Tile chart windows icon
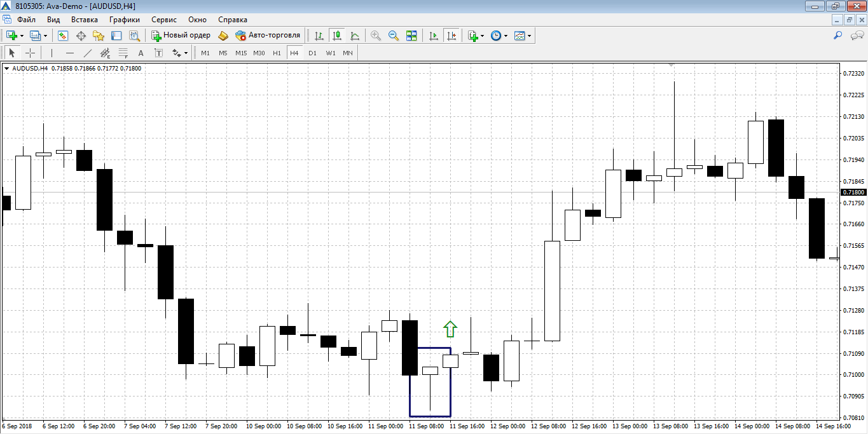The image size is (868, 434). click(411, 36)
